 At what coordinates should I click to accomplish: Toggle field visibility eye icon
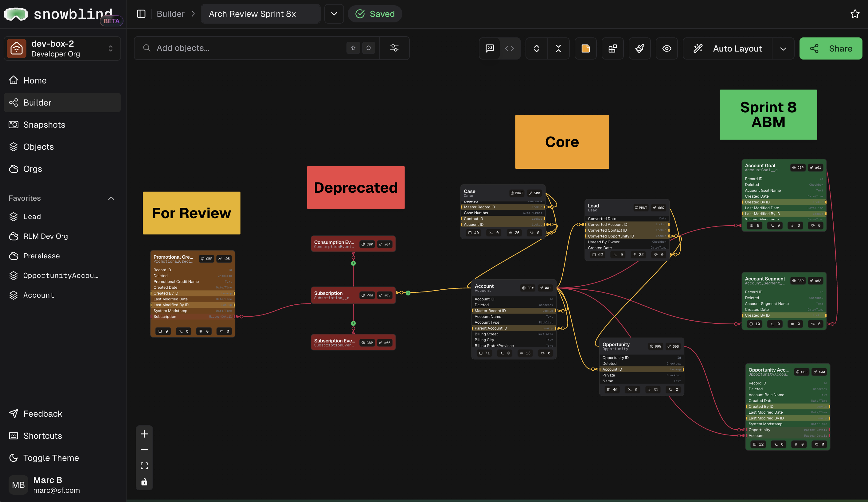(667, 48)
